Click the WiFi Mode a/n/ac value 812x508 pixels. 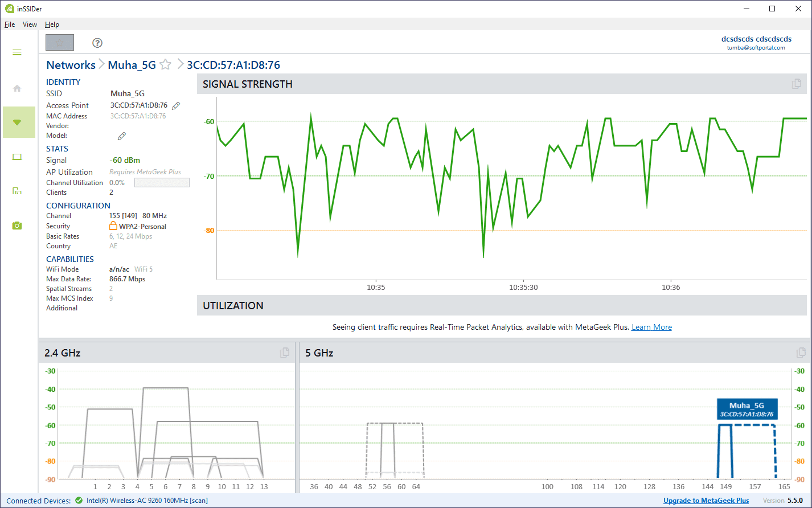(119, 269)
